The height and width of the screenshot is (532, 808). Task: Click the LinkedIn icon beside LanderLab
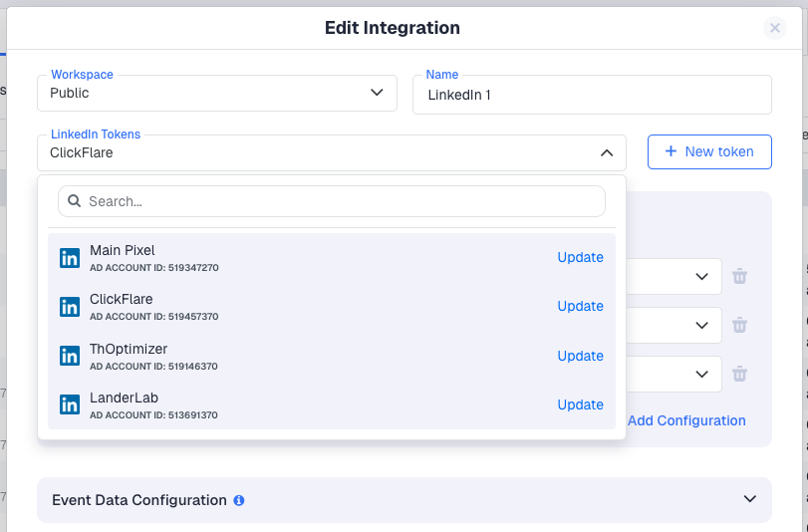point(70,404)
